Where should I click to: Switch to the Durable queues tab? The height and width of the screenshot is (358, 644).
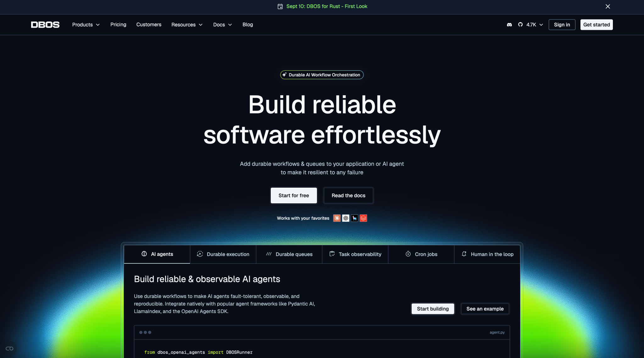(289, 254)
